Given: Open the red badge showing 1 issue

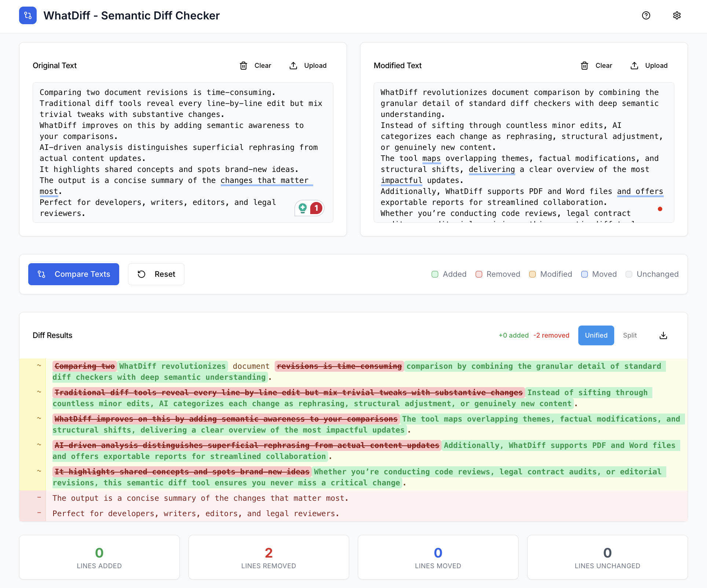Looking at the screenshot, I should 316,208.
